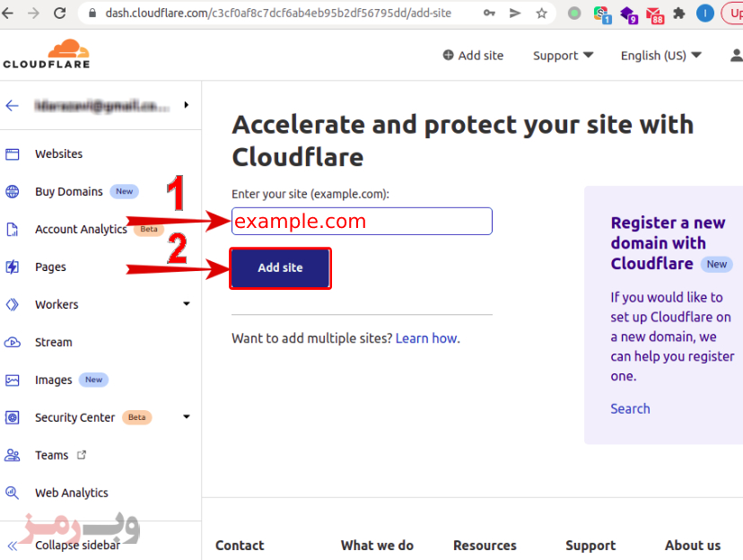Click the back arrow beside account email
Screen dimensions: 743x560
coord(13,105)
